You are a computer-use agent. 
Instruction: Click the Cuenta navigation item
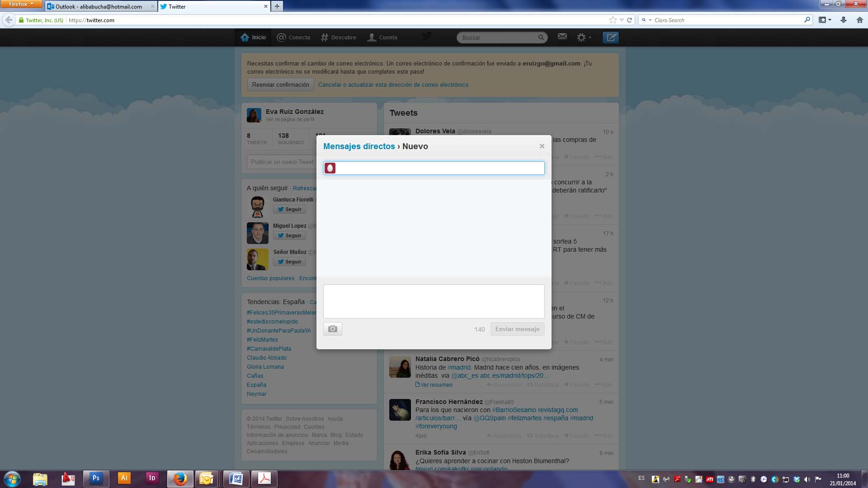382,38
